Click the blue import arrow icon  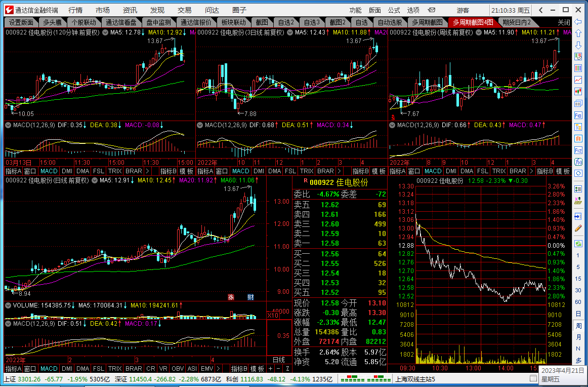point(578,217)
